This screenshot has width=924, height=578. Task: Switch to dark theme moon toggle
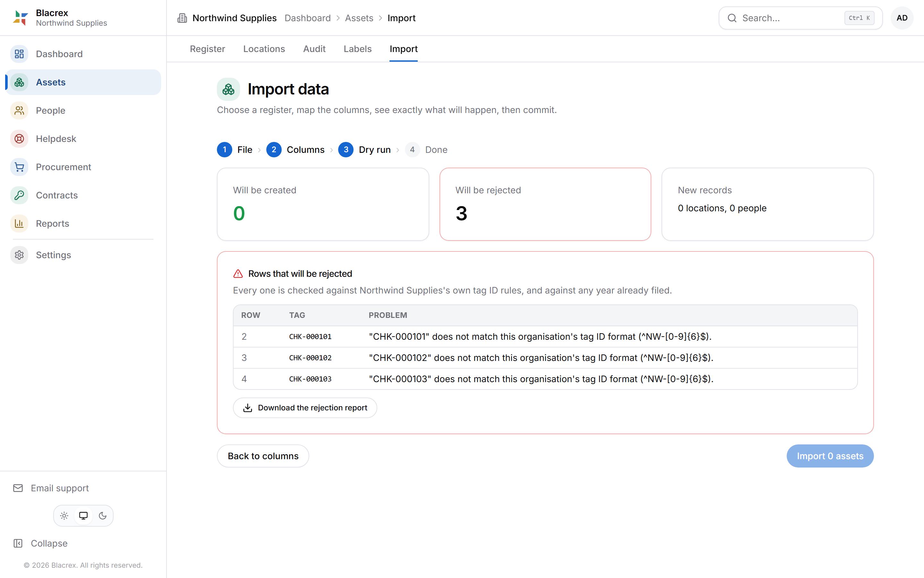pyautogui.click(x=103, y=516)
